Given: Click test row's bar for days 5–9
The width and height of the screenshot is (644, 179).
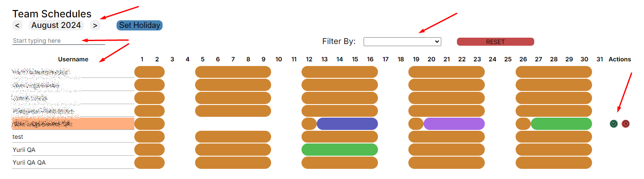Looking at the screenshot, I should pos(233,137).
